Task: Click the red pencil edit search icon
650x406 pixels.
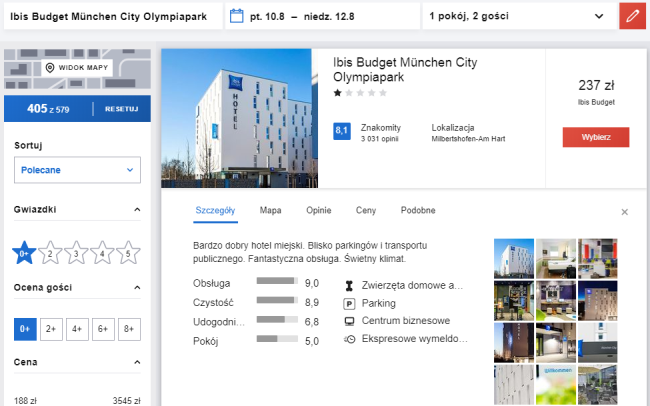Action: pyautogui.click(x=633, y=16)
